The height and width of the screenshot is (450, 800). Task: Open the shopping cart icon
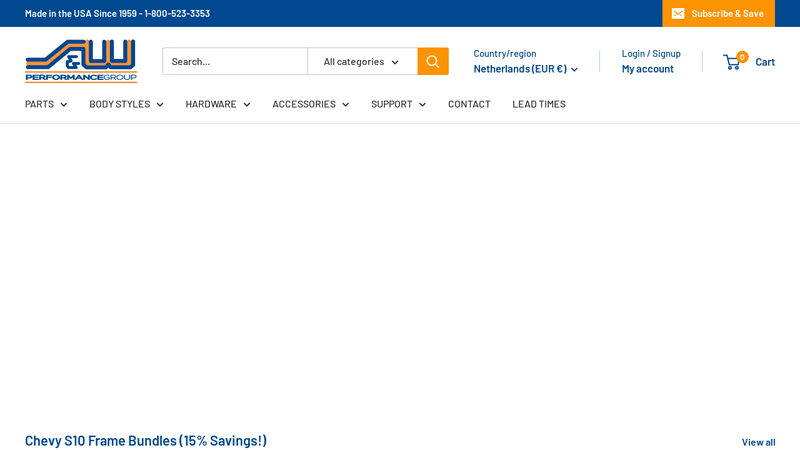click(x=732, y=62)
